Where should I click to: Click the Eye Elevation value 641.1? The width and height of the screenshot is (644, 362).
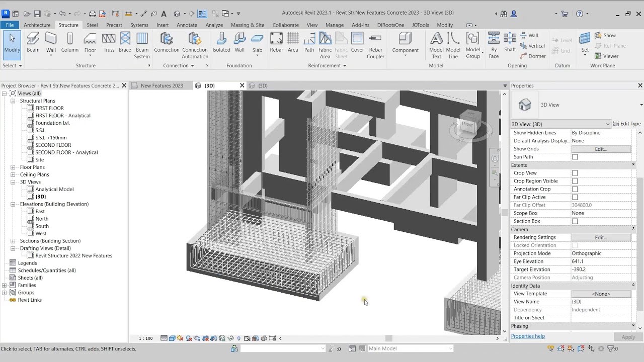click(x=601, y=261)
